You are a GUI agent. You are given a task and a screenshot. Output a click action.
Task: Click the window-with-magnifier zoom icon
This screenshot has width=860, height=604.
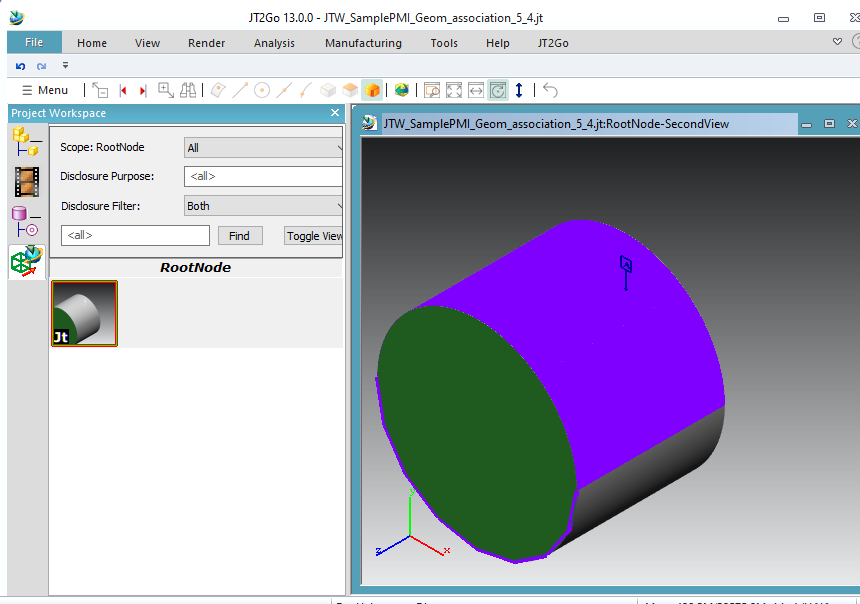pos(432,91)
